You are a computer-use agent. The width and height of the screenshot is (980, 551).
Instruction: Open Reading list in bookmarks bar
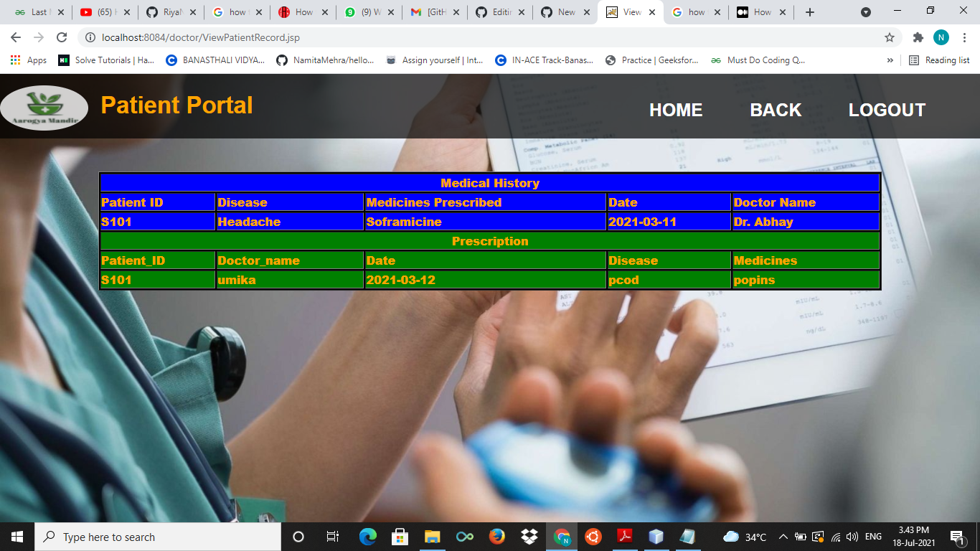(939, 60)
